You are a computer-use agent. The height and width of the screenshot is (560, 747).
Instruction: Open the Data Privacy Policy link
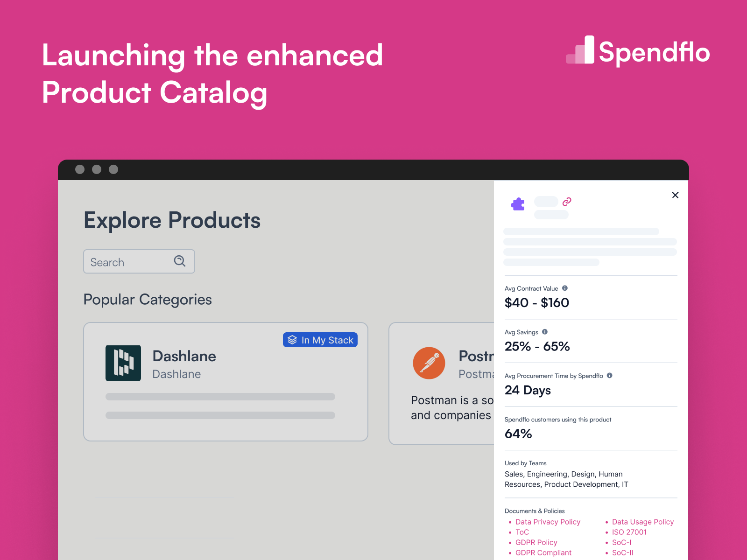tap(548, 522)
